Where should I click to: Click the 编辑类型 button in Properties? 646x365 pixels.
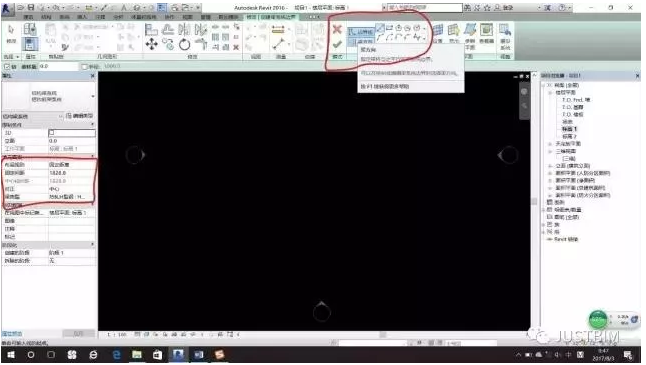[80, 116]
